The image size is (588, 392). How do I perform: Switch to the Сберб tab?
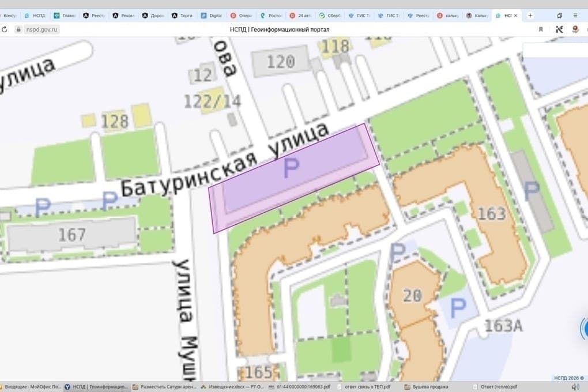click(330, 16)
